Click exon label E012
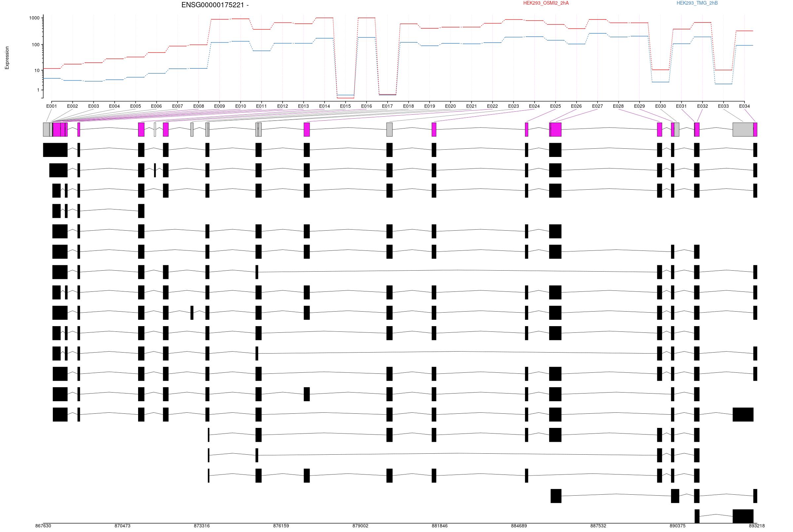793x532 pixels. click(283, 106)
